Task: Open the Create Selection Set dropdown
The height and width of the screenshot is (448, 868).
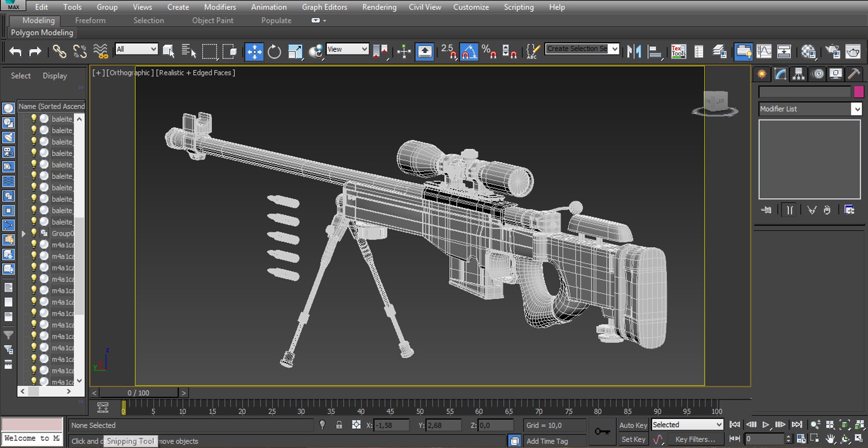Action: (582, 48)
